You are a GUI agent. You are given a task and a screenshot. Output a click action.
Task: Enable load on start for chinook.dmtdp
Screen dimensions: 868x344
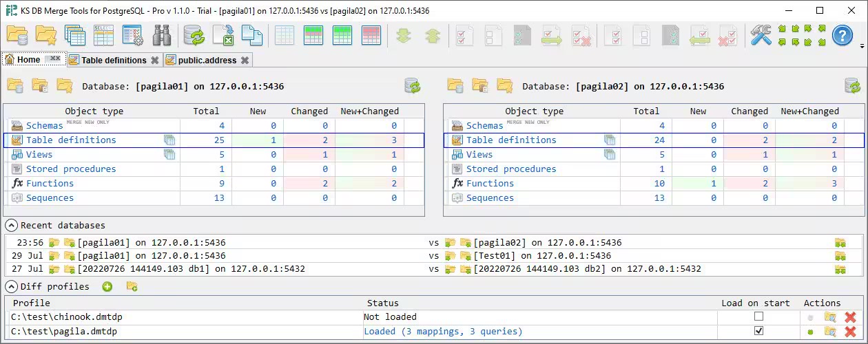point(758,317)
